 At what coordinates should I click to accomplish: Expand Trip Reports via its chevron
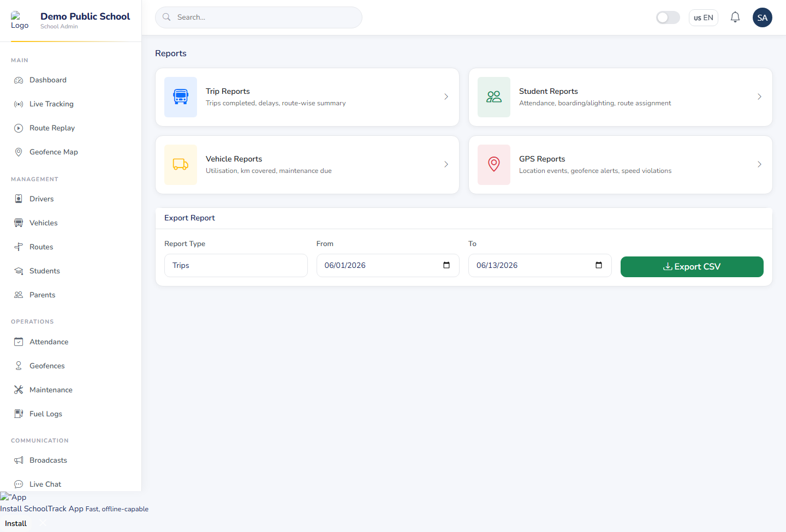[446, 97]
